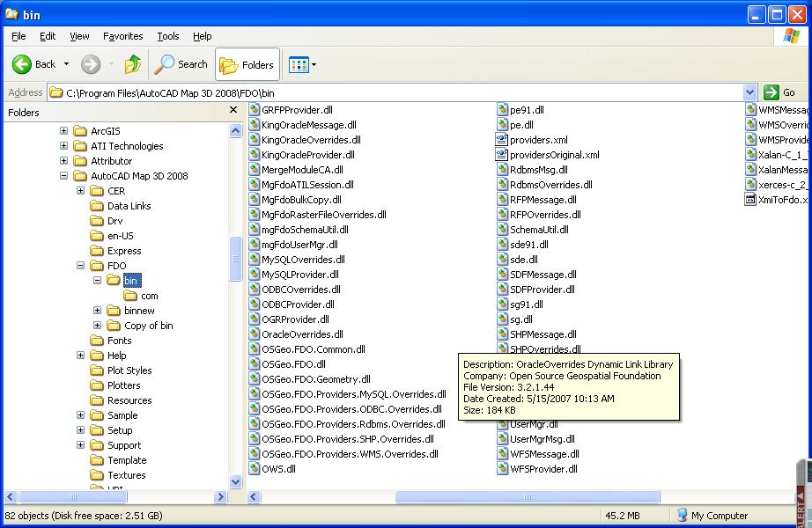Select the ODBCProvider.dll file icon
The image size is (812, 528).
[x=254, y=304]
